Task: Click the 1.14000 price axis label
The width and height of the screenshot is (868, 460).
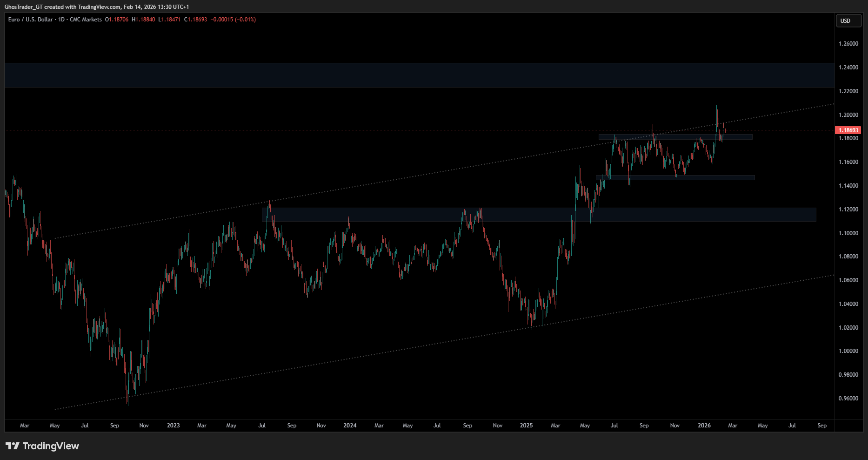Action: coord(848,186)
